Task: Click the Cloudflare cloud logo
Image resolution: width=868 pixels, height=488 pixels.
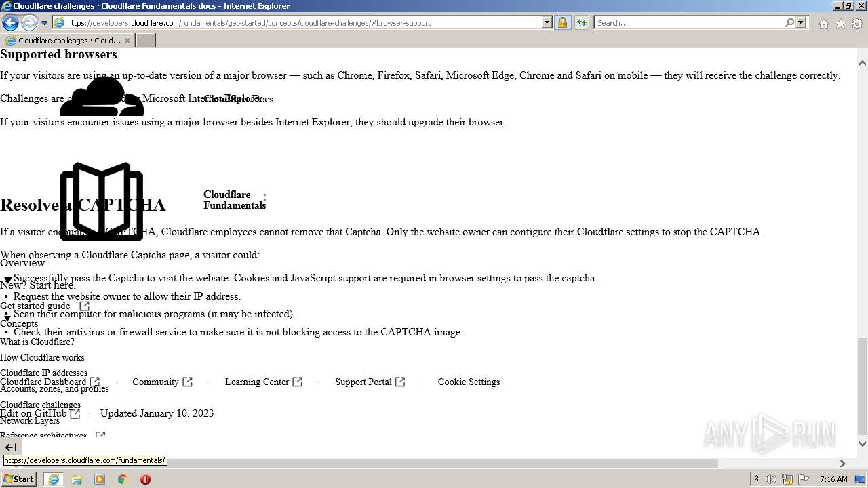Action: (102, 96)
